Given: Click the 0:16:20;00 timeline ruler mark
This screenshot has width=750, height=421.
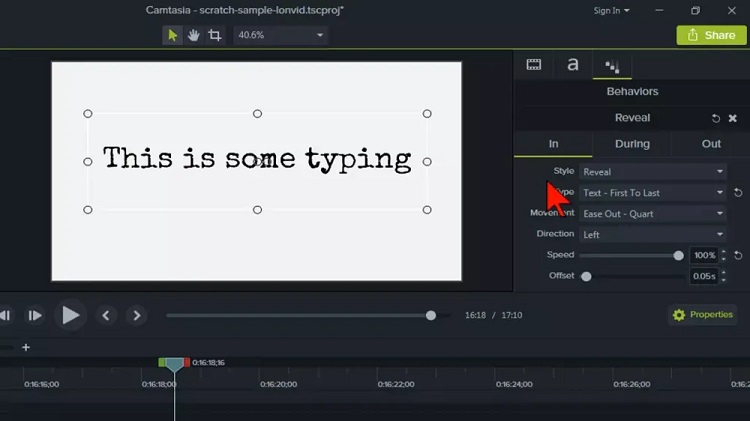Looking at the screenshot, I should coord(278,384).
